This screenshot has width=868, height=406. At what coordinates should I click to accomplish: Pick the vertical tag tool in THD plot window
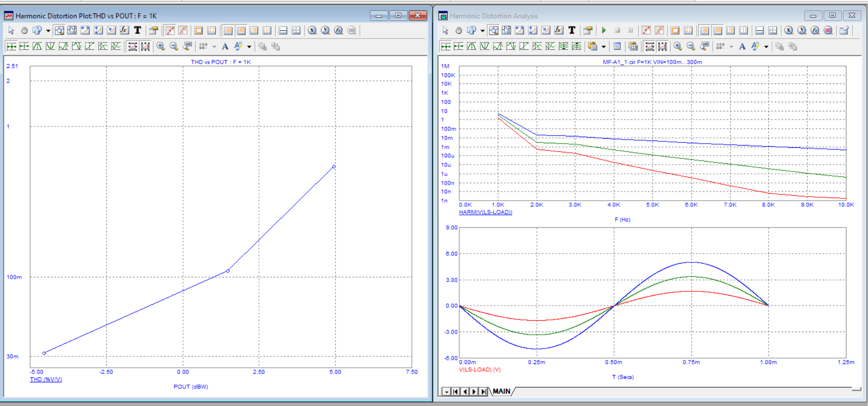[x=98, y=31]
